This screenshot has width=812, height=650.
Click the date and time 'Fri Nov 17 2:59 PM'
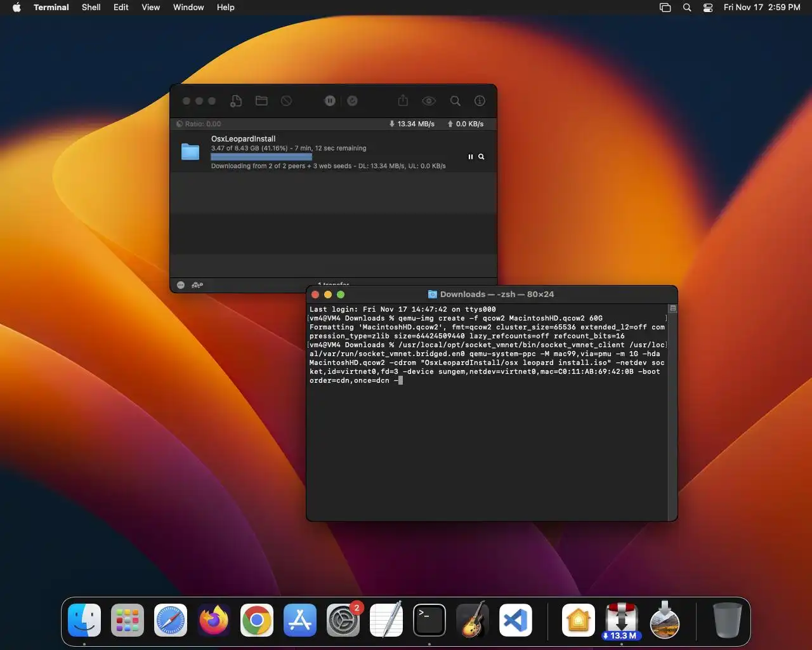tap(762, 8)
